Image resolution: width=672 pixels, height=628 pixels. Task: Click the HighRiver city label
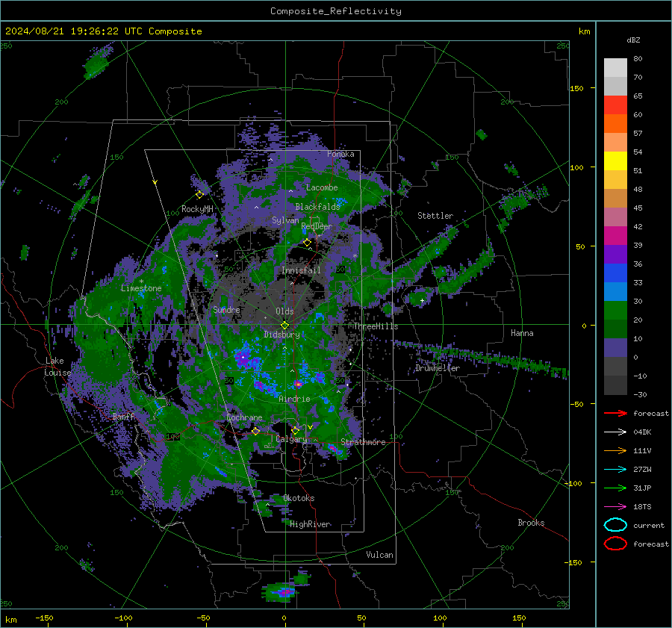pyautogui.click(x=310, y=524)
